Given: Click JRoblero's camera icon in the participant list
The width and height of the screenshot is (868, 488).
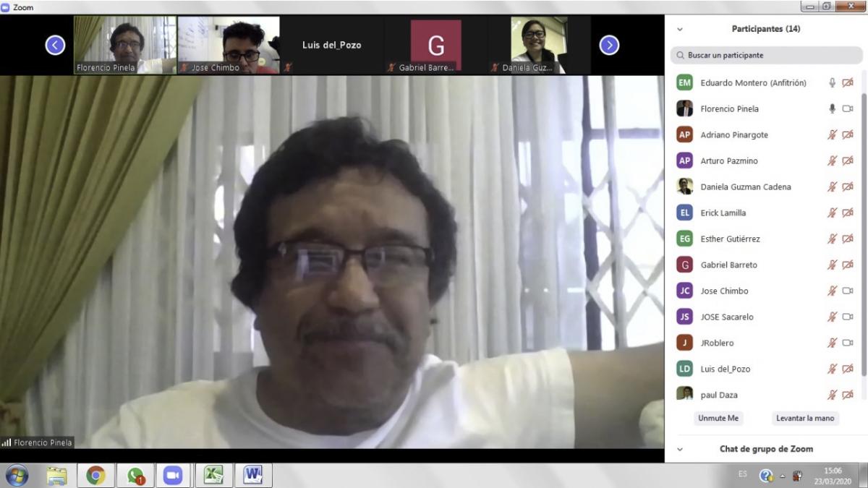Looking at the screenshot, I should click(x=847, y=343).
